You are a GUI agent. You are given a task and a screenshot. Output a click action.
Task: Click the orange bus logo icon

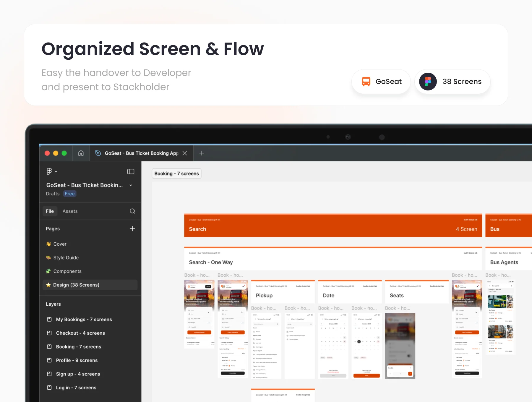pos(366,82)
